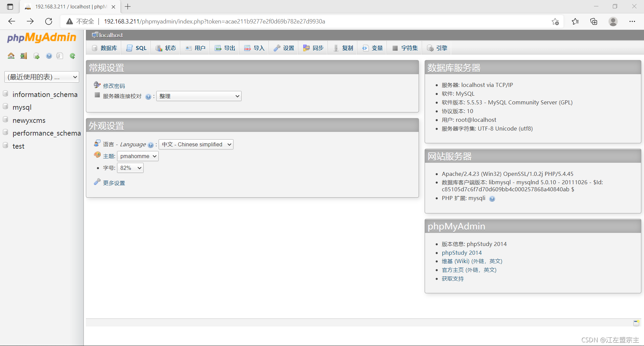Open the newyxcms database
Image resolution: width=644 pixels, height=346 pixels.
coord(29,120)
